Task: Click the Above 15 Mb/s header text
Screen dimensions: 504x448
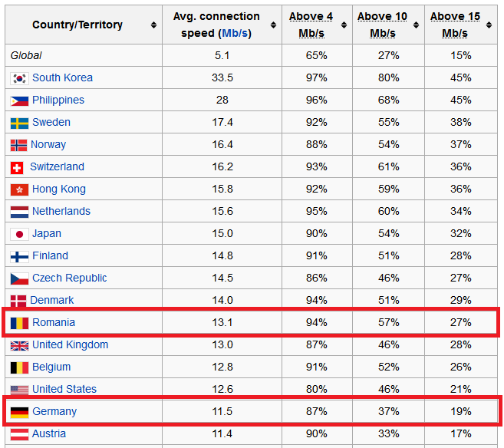Action: pyautogui.click(x=455, y=25)
